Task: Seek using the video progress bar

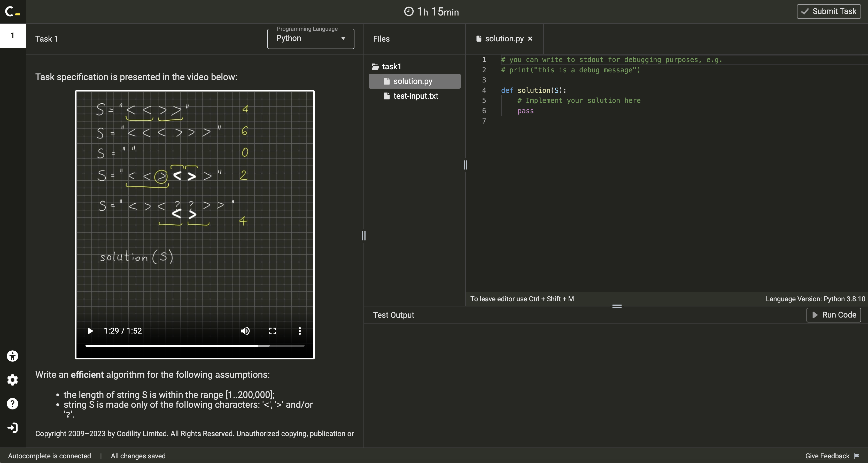Action: 195,346
